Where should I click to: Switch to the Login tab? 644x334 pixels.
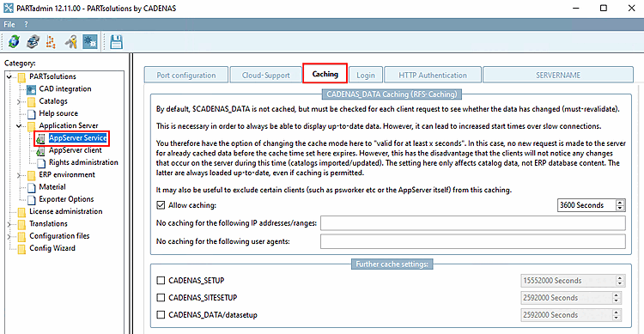point(366,76)
